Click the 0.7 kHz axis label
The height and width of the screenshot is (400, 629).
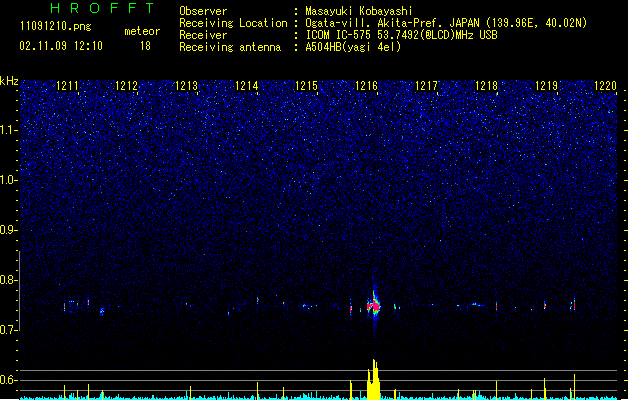9,330
